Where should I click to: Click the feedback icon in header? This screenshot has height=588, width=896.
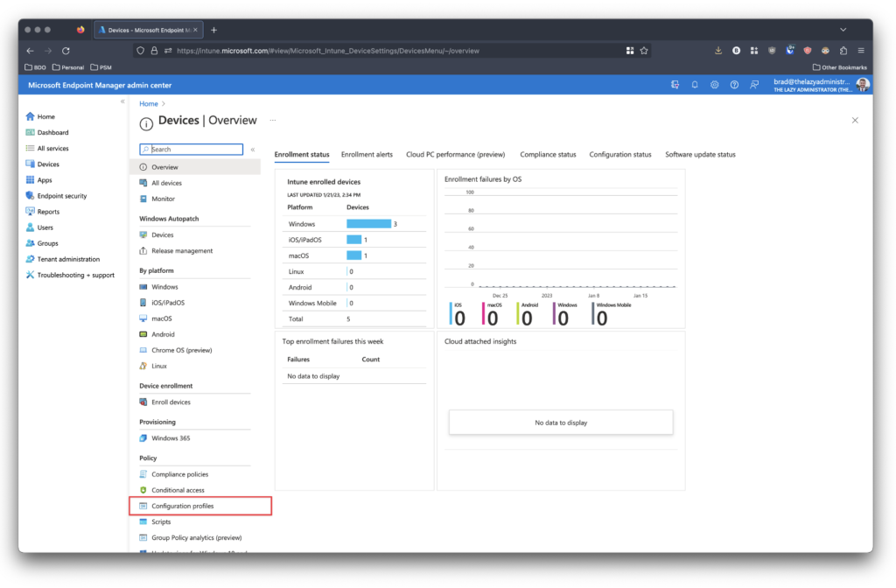pos(754,85)
